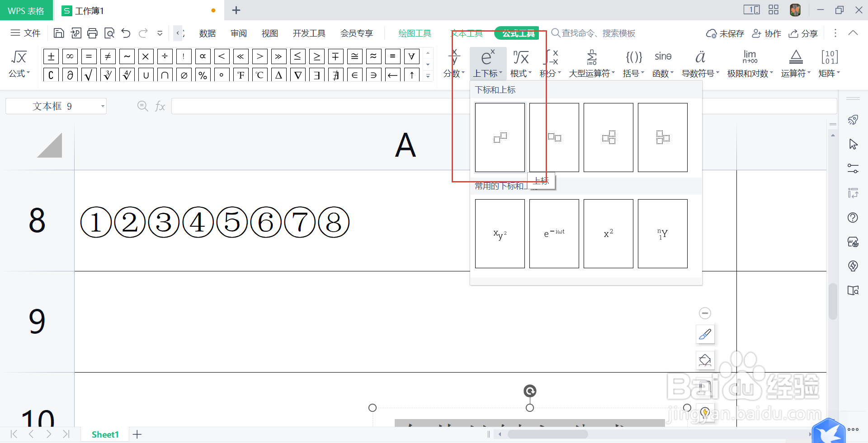The width and height of the screenshot is (868, 443).
Task: Select the Sheet1 tab
Action: coord(105,434)
